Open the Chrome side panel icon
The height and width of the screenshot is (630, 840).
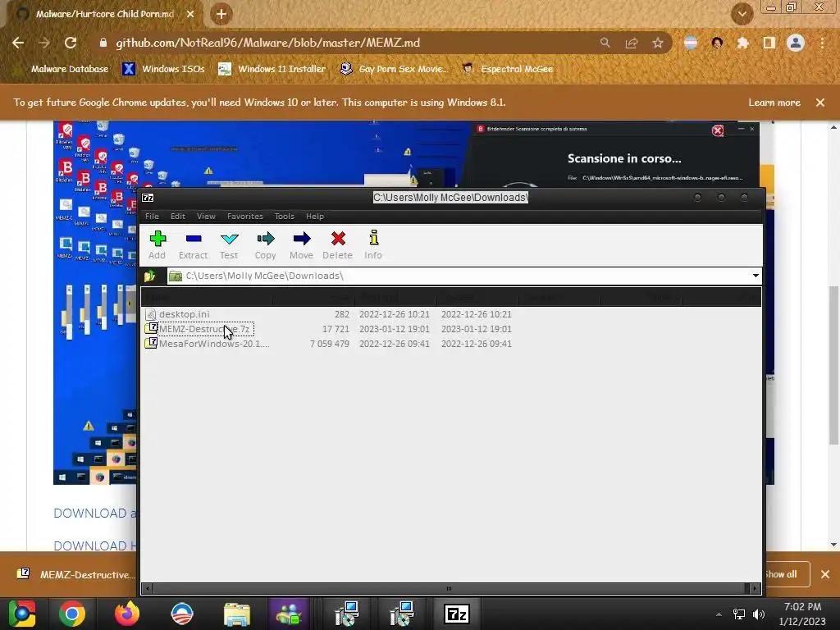pos(769,43)
